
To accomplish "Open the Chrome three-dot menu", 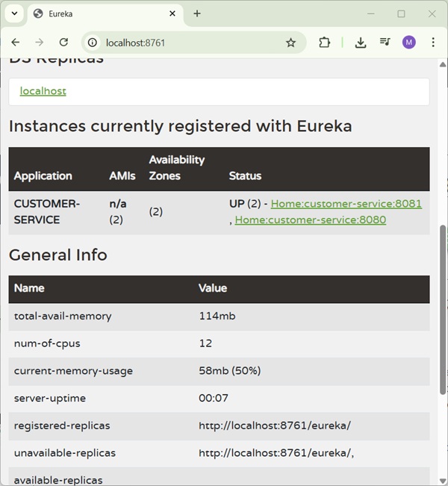I will click(x=433, y=43).
